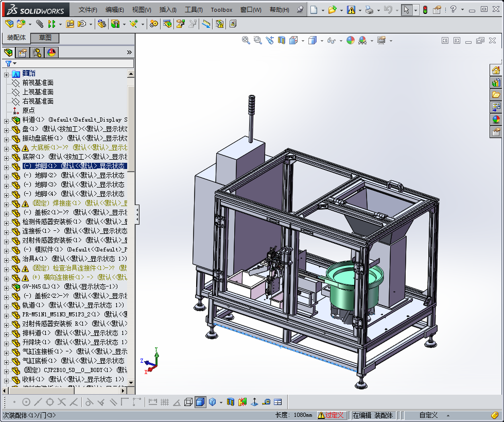The width and height of the screenshot is (504, 422).
Task: Expand the 底架<1> component node
Action: click(7, 157)
